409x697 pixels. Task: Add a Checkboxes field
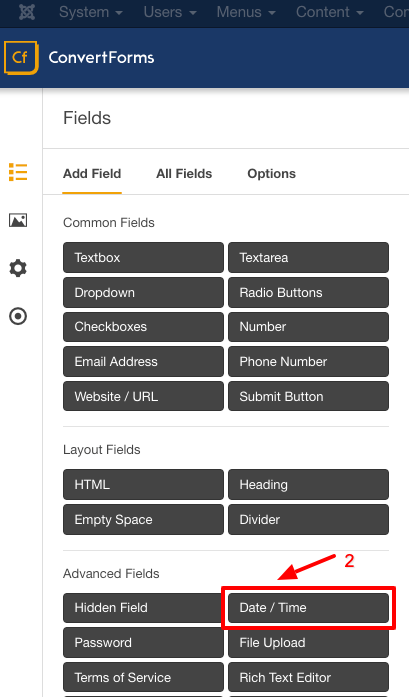143,327
